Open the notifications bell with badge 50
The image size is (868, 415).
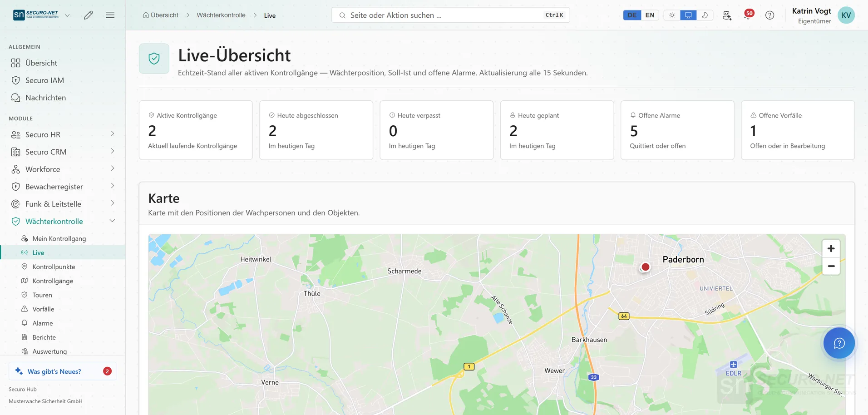[x=748, y=15]
